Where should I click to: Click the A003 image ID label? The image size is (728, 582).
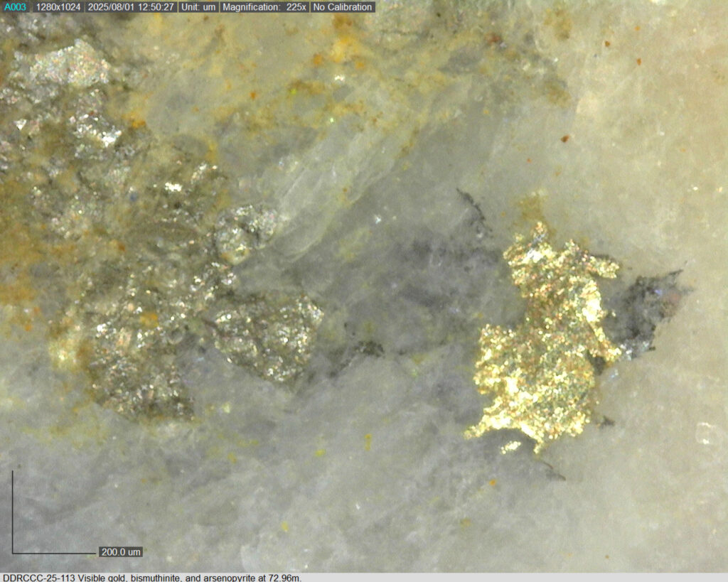pos(15,7)
